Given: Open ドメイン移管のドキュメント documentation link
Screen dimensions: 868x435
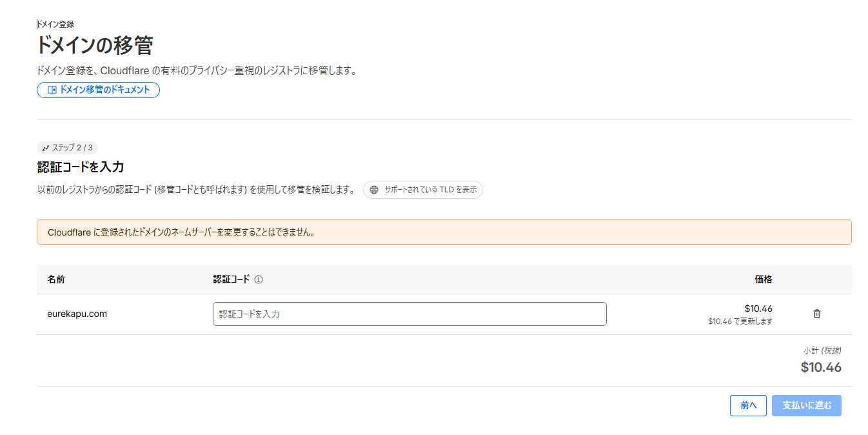Looking at the screenshot, I should pyautogui.click(x=98, y=90).
